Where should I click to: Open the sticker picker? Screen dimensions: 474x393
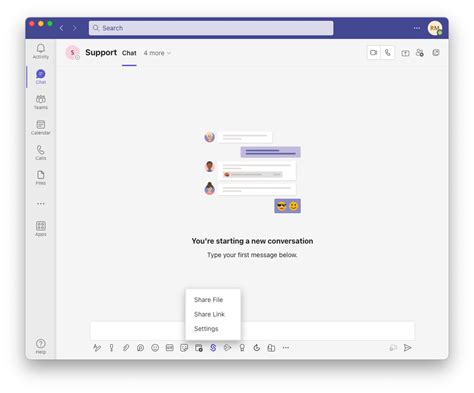click(184, 348)
